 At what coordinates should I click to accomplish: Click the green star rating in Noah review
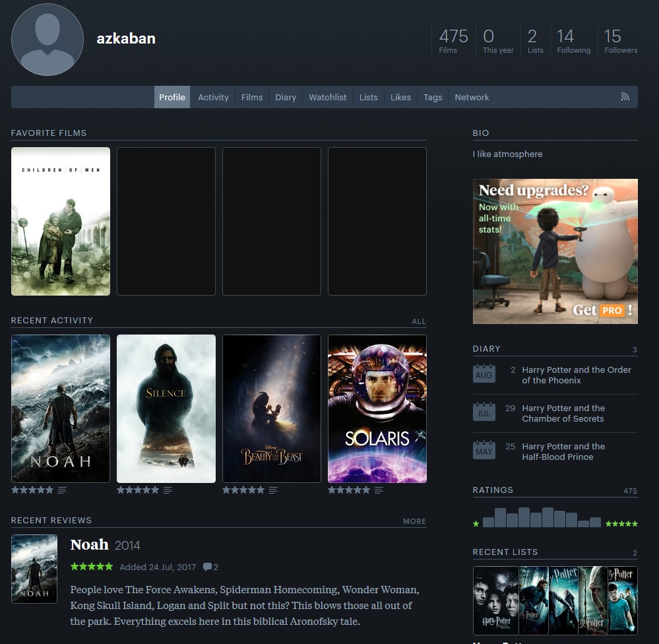click(92, 567)
